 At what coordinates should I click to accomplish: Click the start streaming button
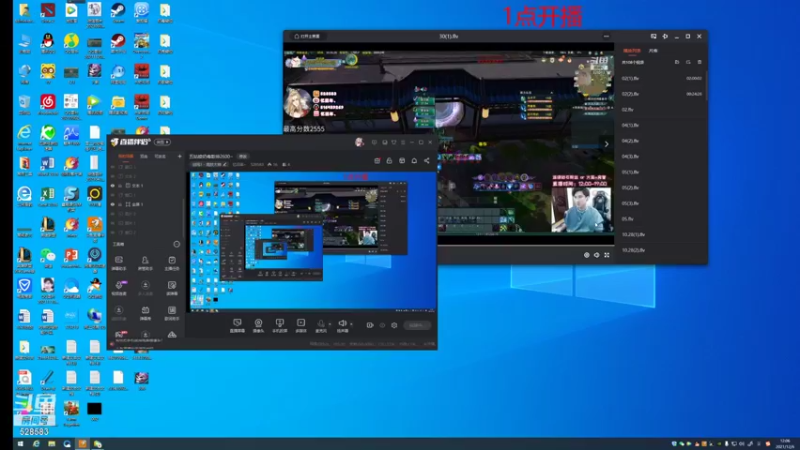coord(417,325)
